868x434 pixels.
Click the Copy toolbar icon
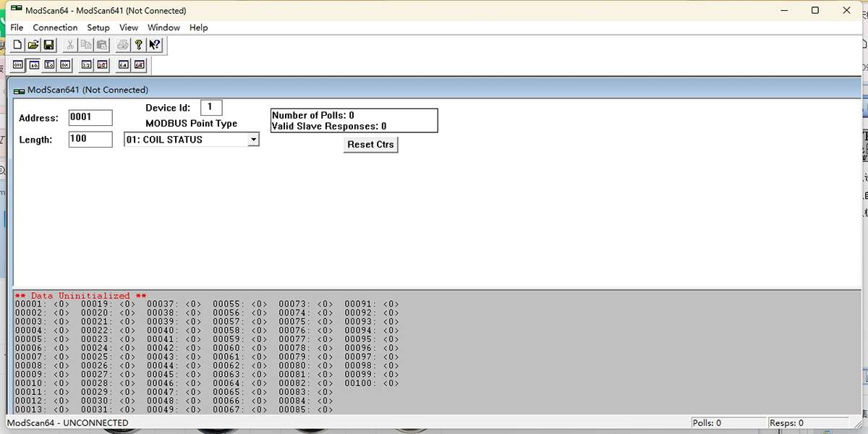point(86,45)
